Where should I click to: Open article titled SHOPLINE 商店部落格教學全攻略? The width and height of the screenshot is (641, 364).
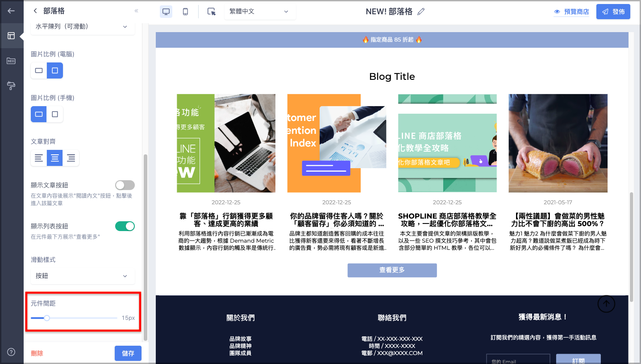pyautogui.click(x=447, y=220)
